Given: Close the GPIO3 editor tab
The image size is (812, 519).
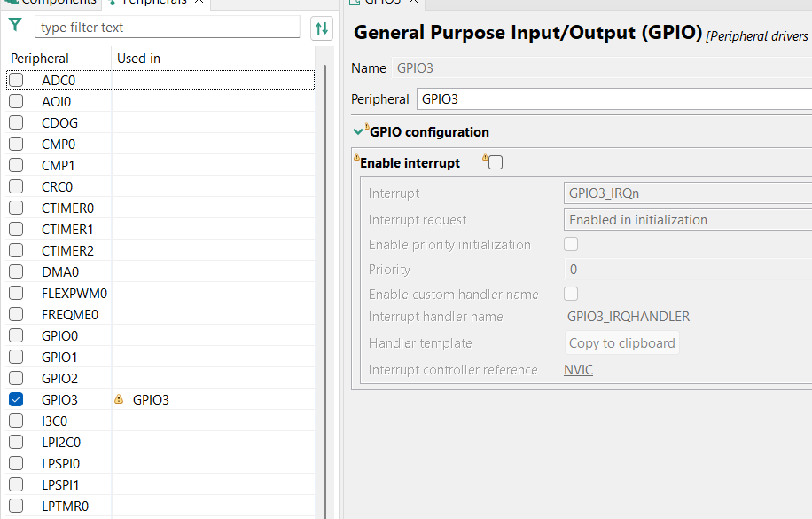Looking at the screenshot, I should click(413, 3).
